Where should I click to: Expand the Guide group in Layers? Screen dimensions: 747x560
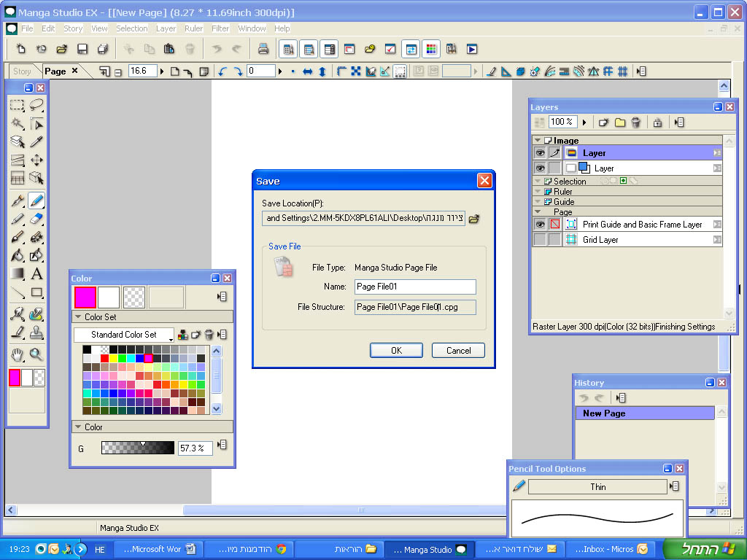pos(538,201)
